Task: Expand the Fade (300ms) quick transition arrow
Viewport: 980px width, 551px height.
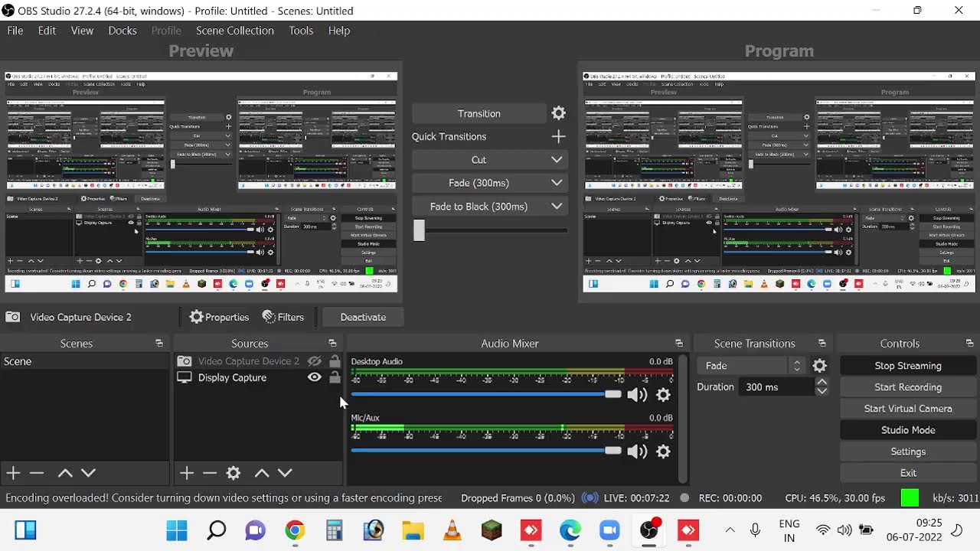Action: coord(557,183)
